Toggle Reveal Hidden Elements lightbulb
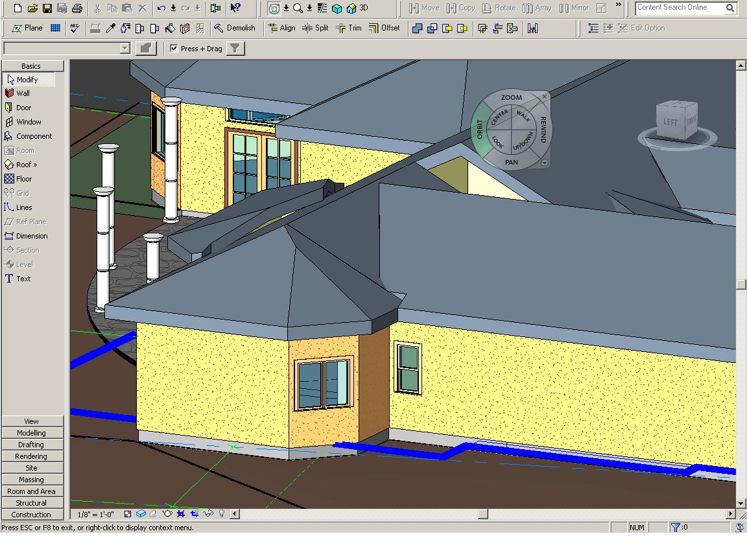The width and height of the screenshot is (747, 560). (222, 514)
